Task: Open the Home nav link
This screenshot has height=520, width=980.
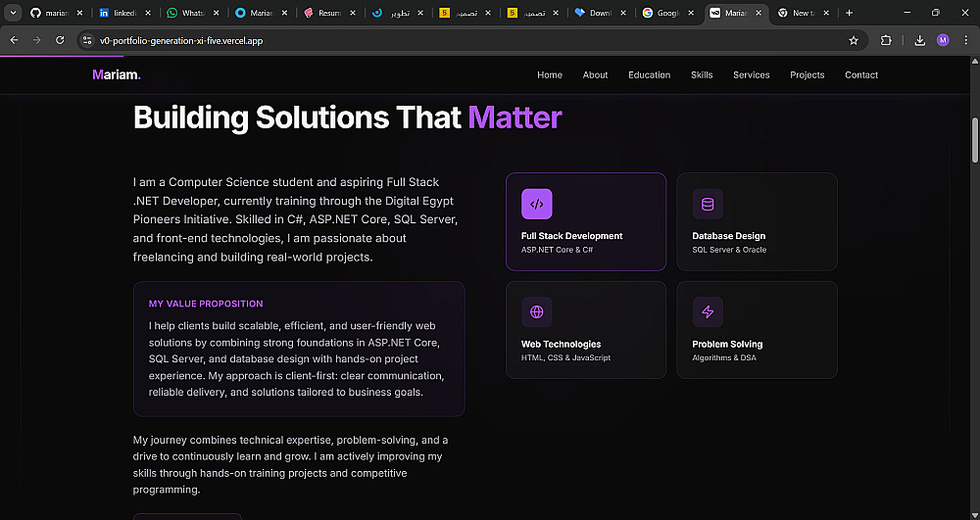Action: (x=550, y=74)
